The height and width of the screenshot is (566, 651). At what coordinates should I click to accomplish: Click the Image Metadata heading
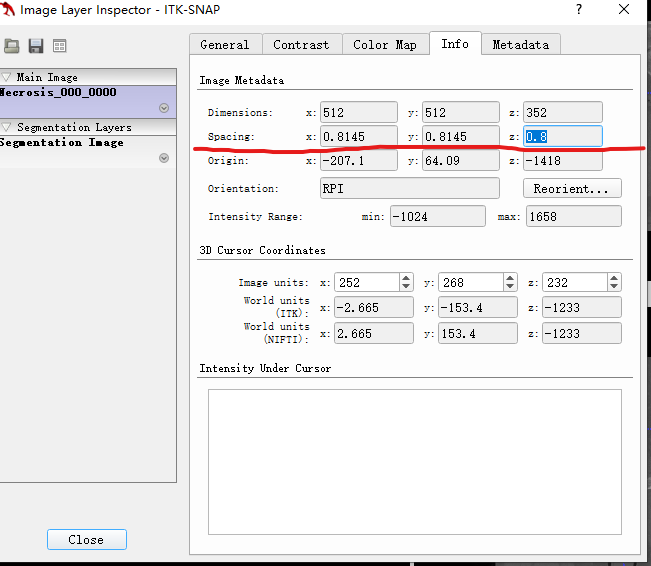tap(242, 80)
